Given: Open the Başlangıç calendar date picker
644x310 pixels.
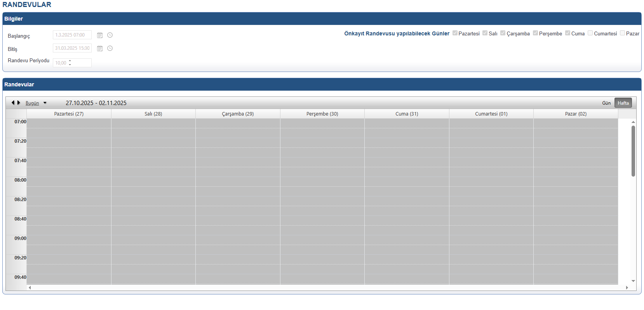Looking at the screenshot, I should click(x=100, y=35).
